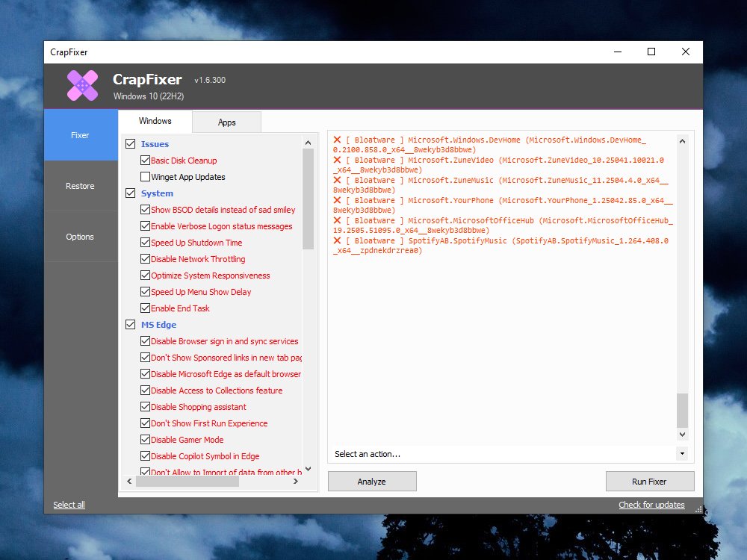Click the SpotifyAB.SpotifyMusic bloatware log line
The width and height of the screenshot is (747, 560).
(500, 245)
